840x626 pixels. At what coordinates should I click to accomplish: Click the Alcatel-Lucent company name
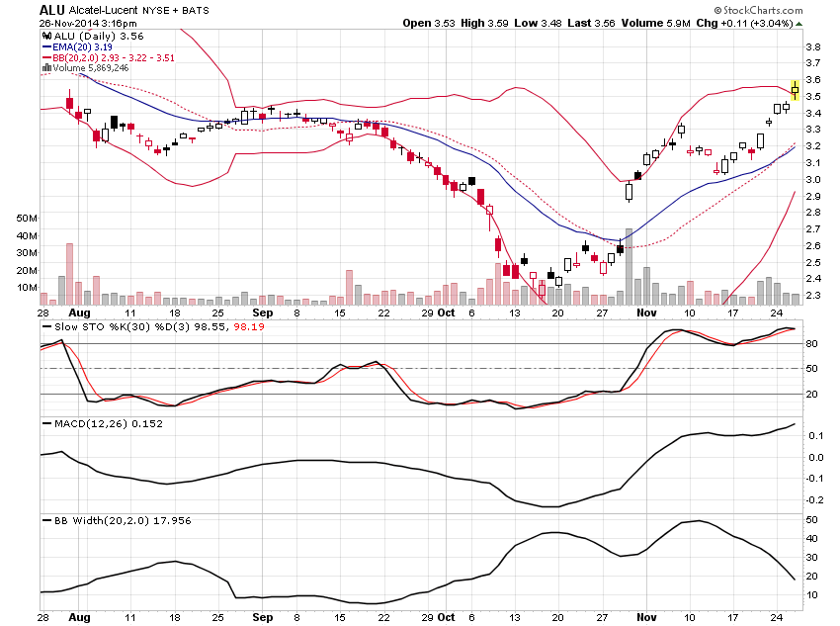[104, 10]
